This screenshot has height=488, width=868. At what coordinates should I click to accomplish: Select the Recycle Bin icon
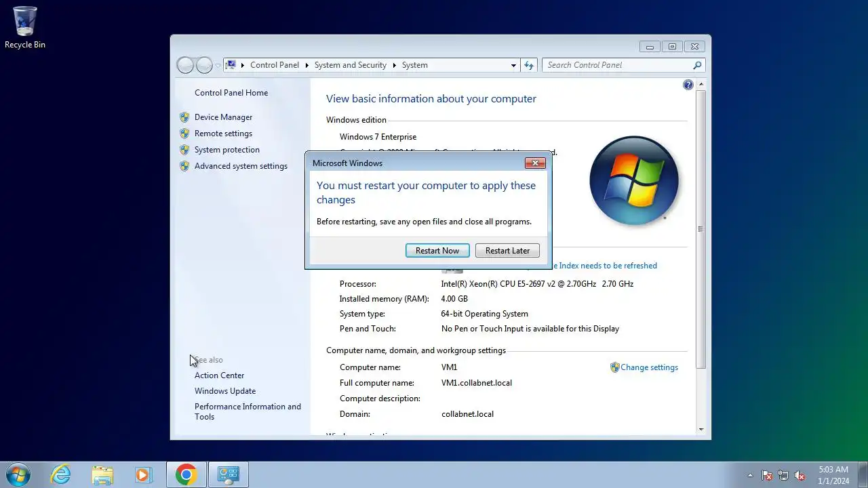[x=25, y=28]
